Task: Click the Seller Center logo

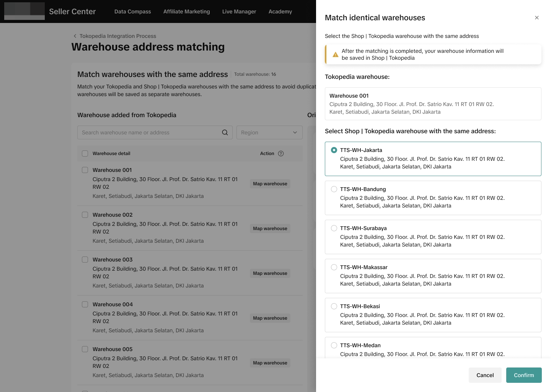Action: [24, 11]
